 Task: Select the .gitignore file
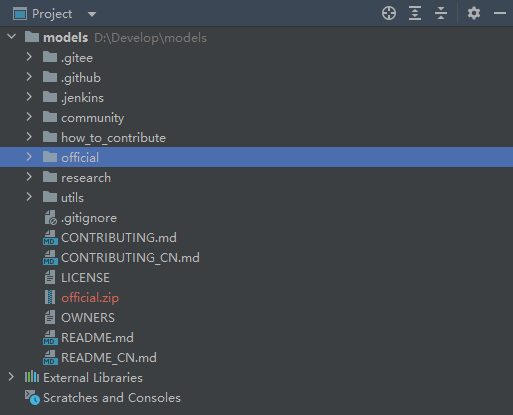[x=89, y=218]
